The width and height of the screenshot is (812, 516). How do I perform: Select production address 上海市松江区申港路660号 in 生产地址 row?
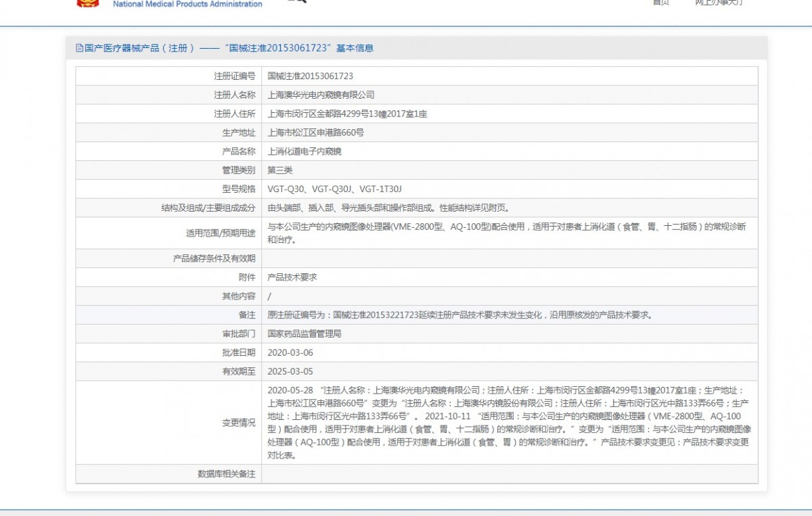pyautogui.click(x=316, y=133)
